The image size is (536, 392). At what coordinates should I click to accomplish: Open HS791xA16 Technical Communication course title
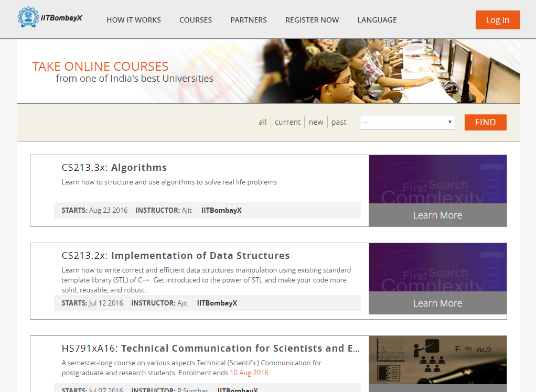click(211, 349)
